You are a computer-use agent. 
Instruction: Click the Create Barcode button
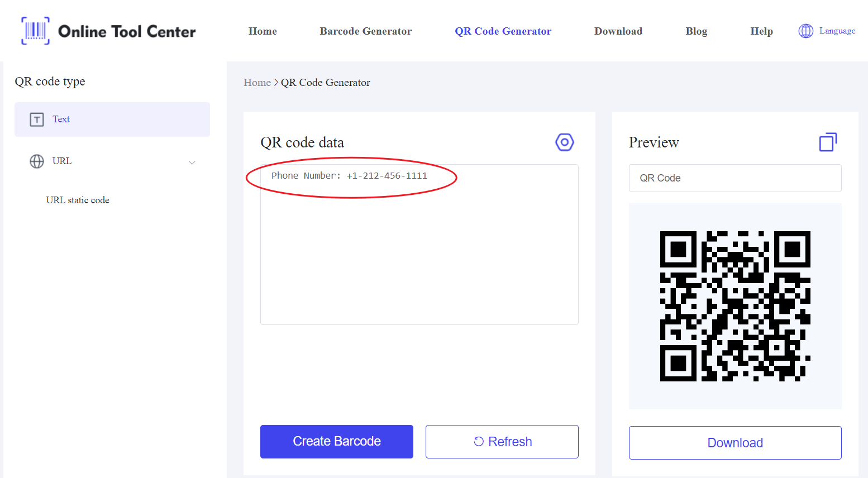(x=337, y=442)
